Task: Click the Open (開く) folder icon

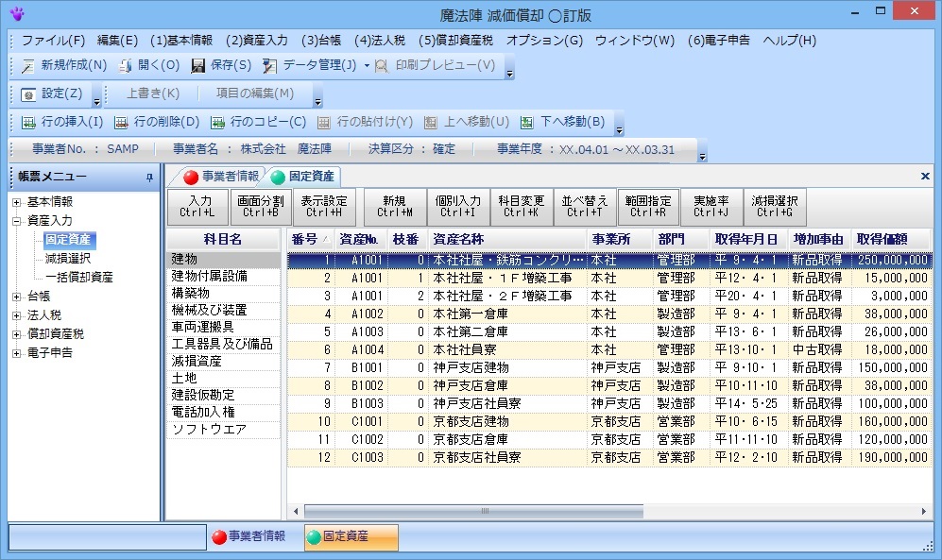Action: tap(126, 66)
